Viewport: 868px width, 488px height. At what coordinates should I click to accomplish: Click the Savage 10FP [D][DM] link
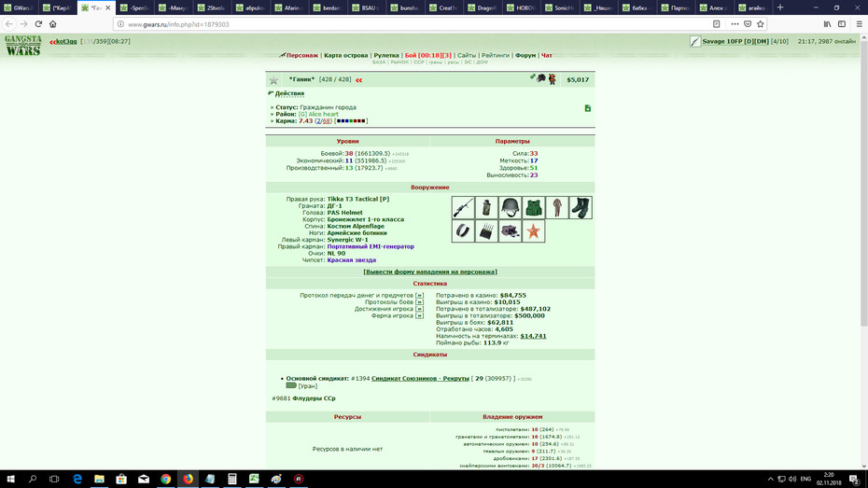point(735,41)
